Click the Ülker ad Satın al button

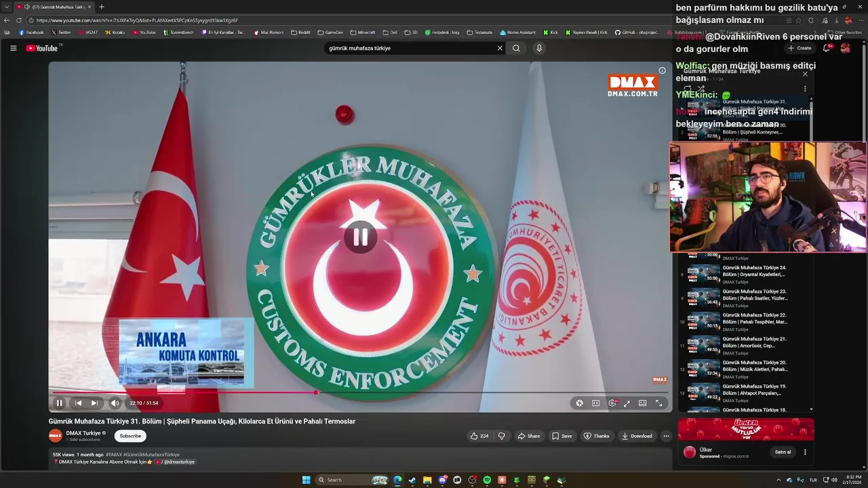tap(783, 452)
